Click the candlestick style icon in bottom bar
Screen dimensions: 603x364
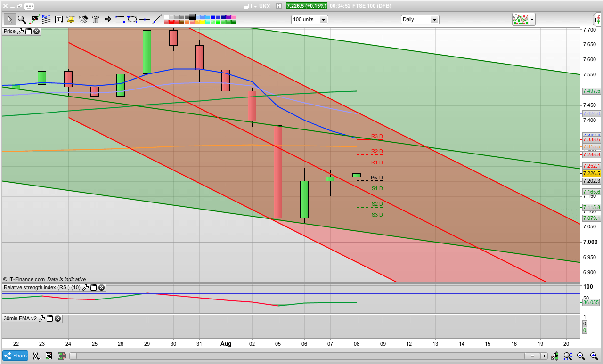tap(63, 356)
